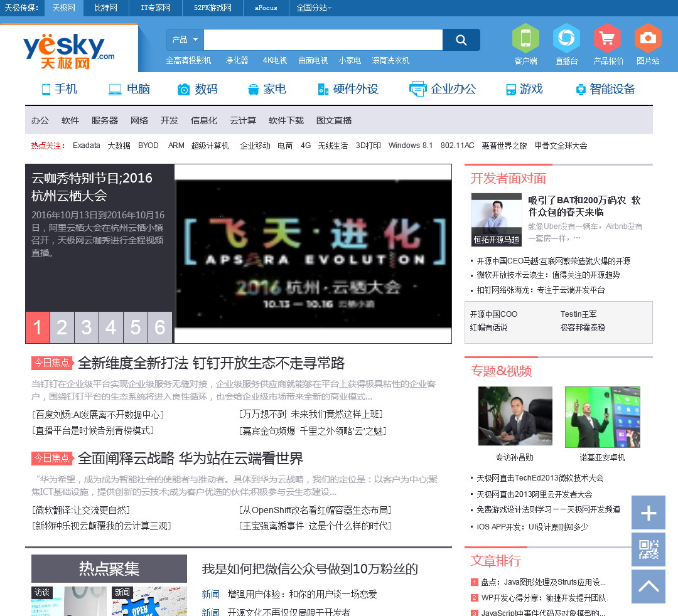The height and width of the screenshot is (616, 678).
Task: Switch to the 天极网 top tab
Action: (x=63, y=8)
